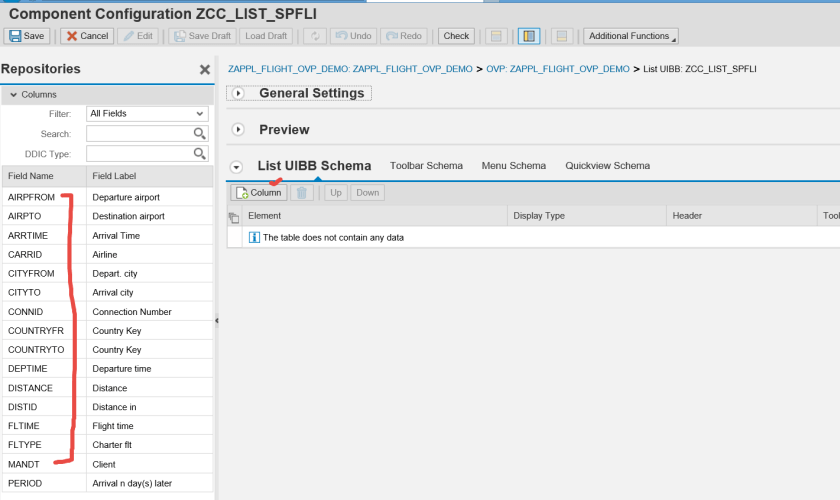Add a new Column to the schema
Screen dimensions: 840x500
[x=259, y=192]
